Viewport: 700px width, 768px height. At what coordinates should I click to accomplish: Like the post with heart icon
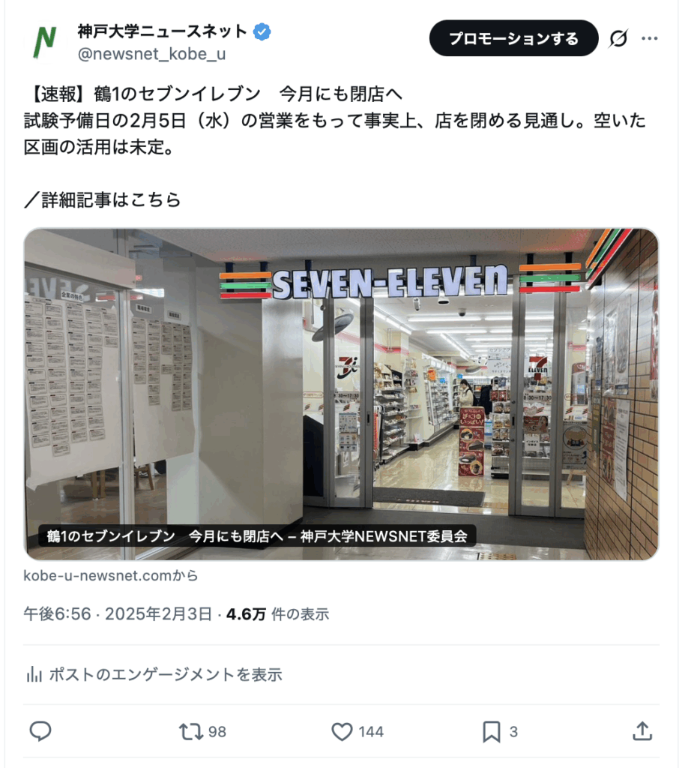tap(342, 732)
